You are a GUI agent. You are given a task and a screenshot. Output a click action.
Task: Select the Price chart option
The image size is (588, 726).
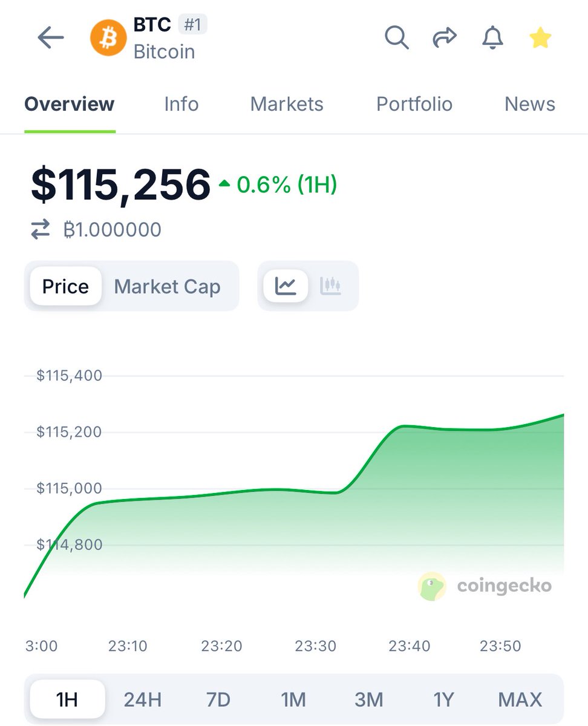coord(65,286)
